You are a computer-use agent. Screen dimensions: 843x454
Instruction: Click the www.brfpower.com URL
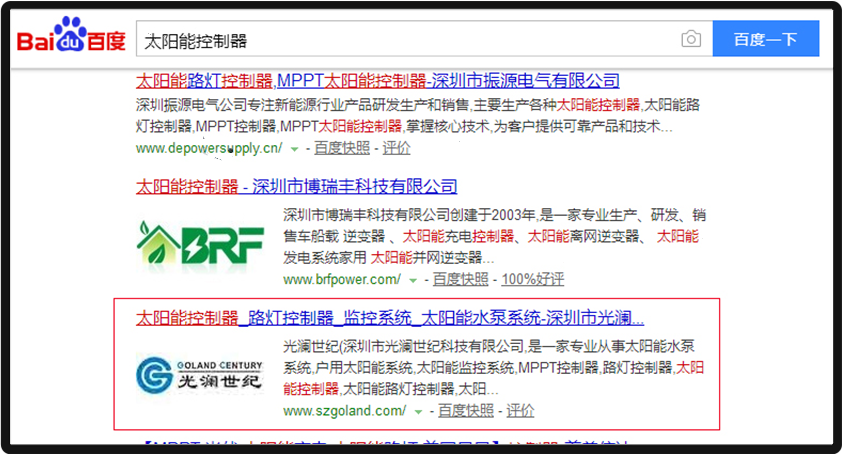[x=342, y=279]
